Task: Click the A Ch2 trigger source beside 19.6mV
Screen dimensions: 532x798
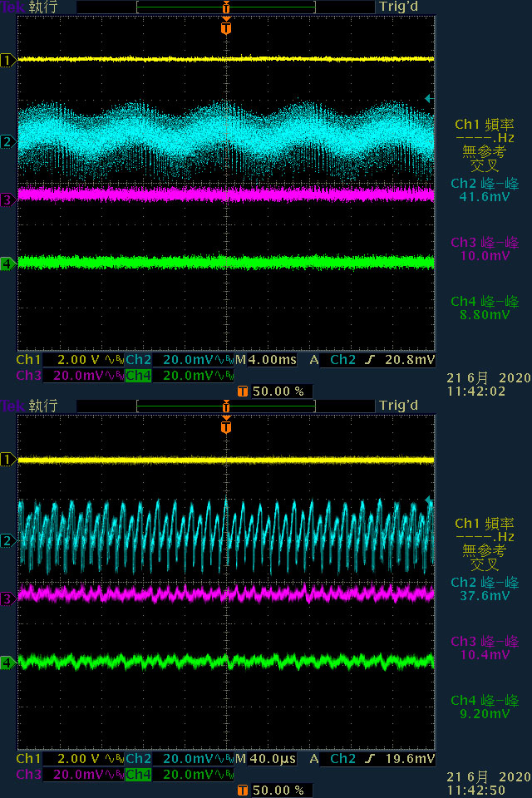Action: [x=332, y=759]
